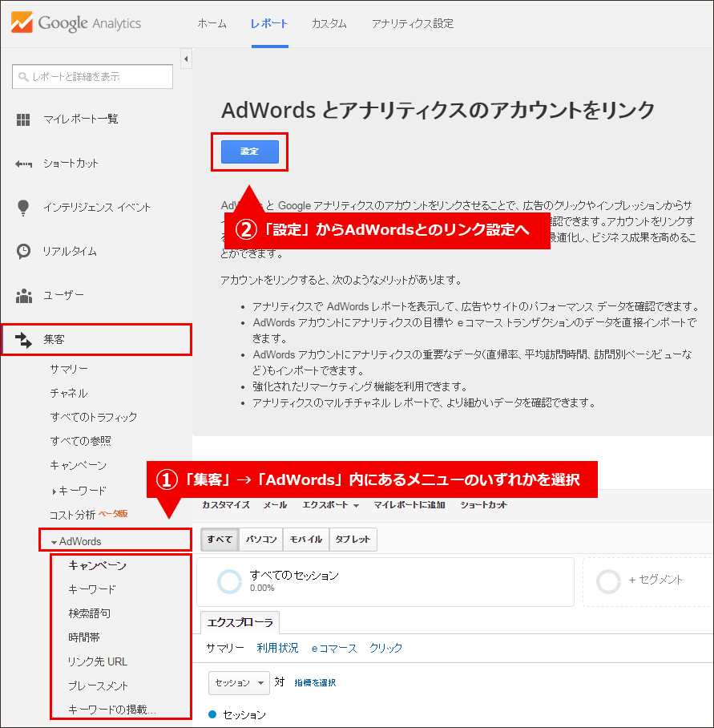714x728 pixels.
Task: Open サマリー under 集客
Action: [x=69, y=369]
